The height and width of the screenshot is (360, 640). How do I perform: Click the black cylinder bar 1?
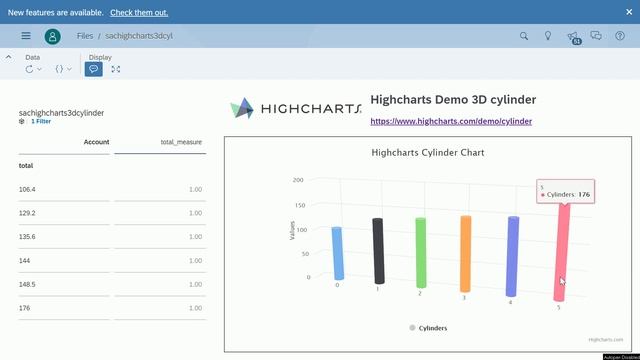[x=378, y=251]
